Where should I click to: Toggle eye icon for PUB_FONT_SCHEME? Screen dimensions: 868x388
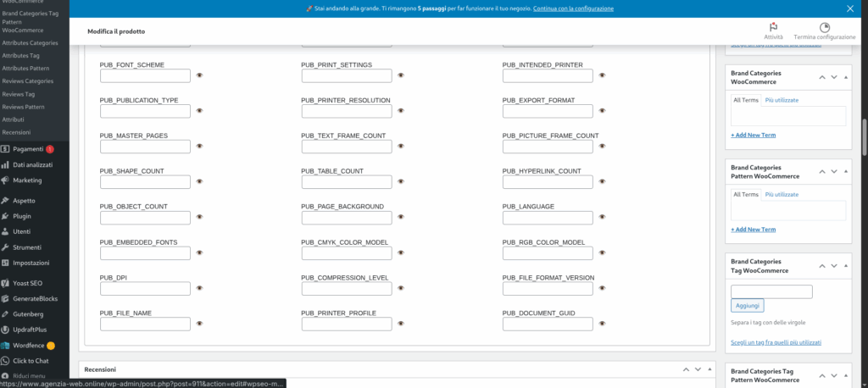tap(199, 75)
